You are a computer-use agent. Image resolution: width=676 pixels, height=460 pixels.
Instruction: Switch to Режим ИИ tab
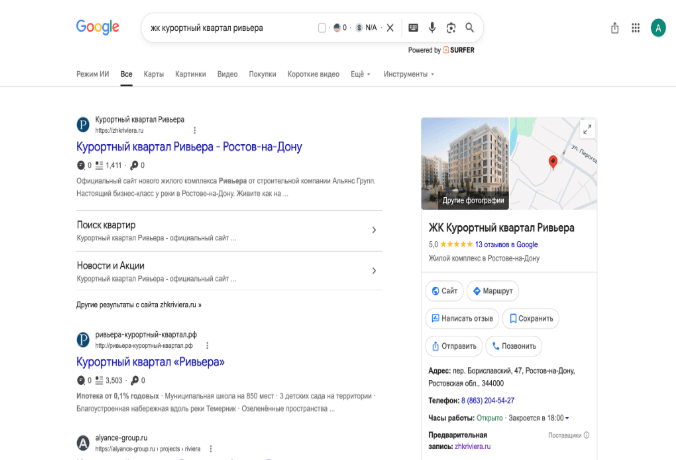click(x=93, y=74)
